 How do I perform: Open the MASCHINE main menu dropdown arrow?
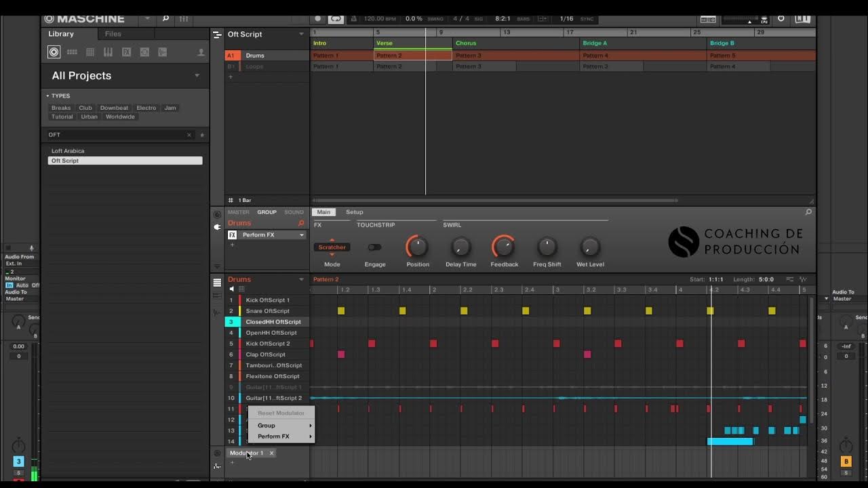pyautogui.click(x=148, y=19)
